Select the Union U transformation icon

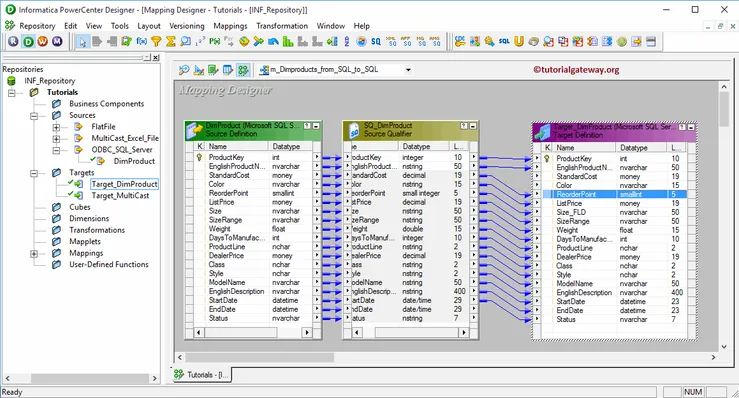[519, 41]
